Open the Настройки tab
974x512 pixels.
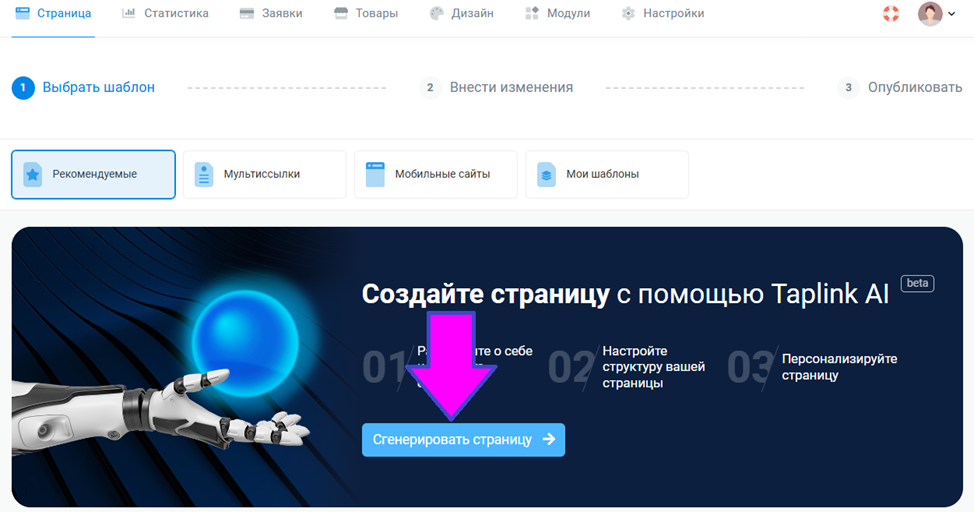coord(663,13)
